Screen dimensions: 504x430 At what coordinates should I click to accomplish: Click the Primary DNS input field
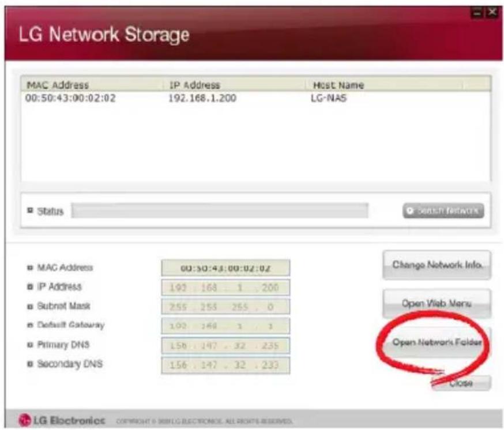225,345
